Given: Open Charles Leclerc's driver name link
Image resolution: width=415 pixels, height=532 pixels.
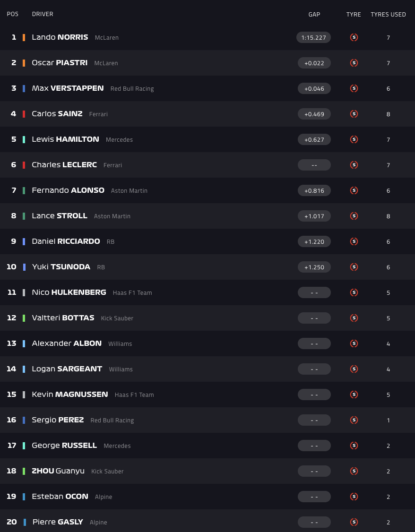Looking at the screenshot, I should tap(64, 165).
